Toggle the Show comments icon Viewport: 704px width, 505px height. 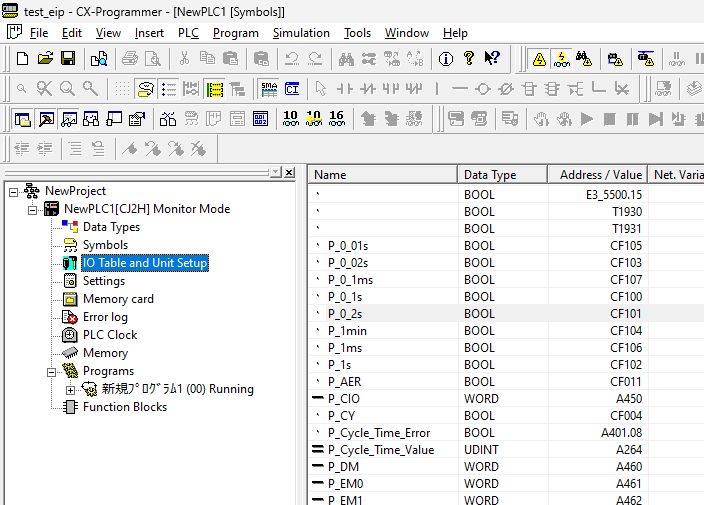(145, 89)
